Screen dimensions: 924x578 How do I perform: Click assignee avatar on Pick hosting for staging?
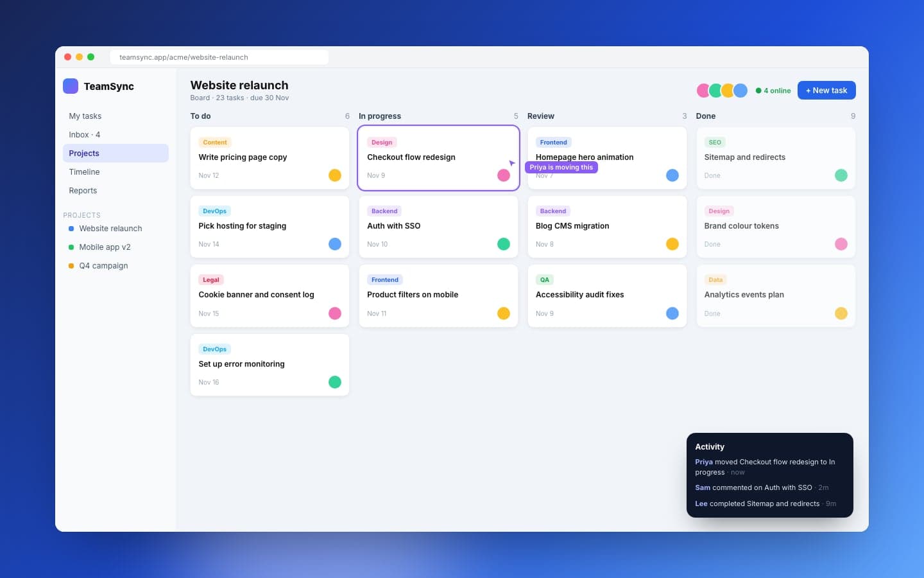335,244
